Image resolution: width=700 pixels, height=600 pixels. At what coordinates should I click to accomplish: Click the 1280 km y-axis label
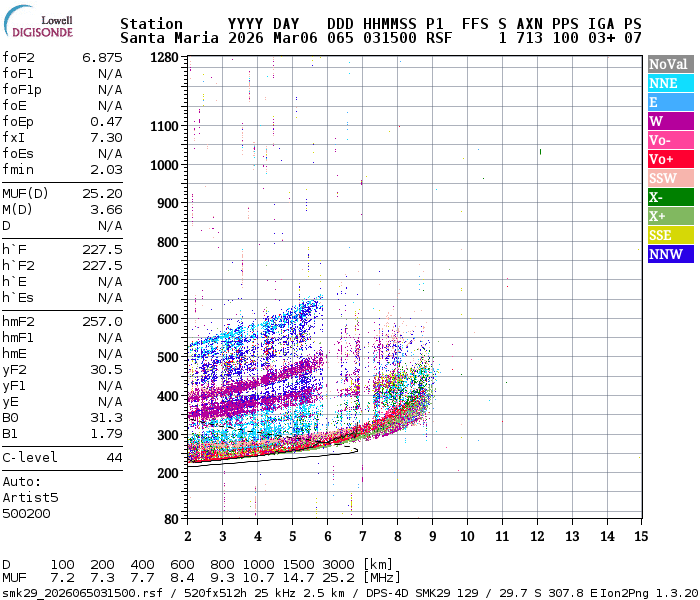point(164,58)
